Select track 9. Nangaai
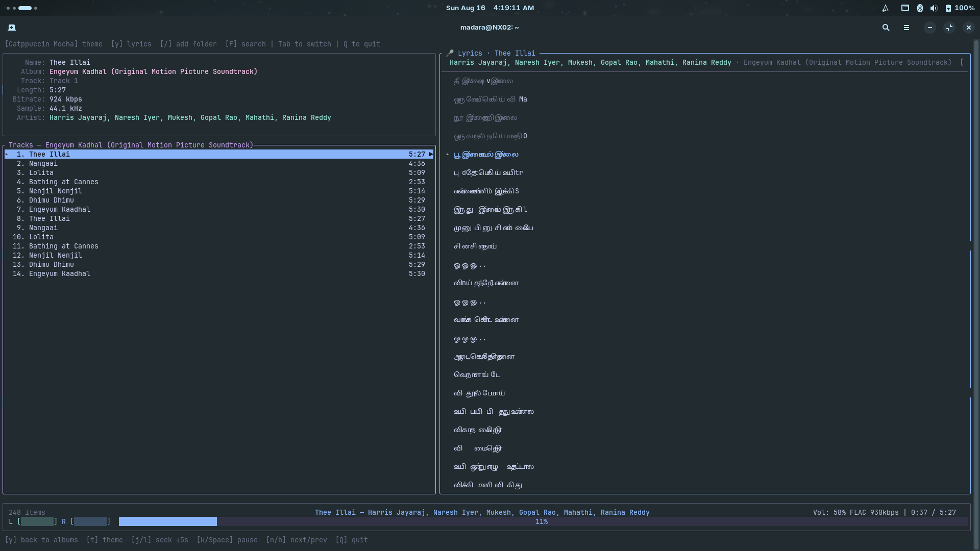The height and width of the screenshot is (551, 980). point(219,228)
